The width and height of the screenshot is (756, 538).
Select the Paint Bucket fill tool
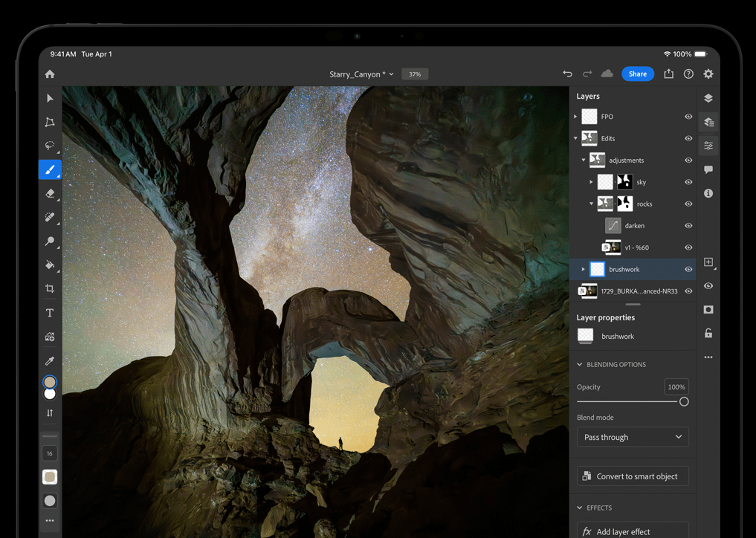[x=50, y=265]
